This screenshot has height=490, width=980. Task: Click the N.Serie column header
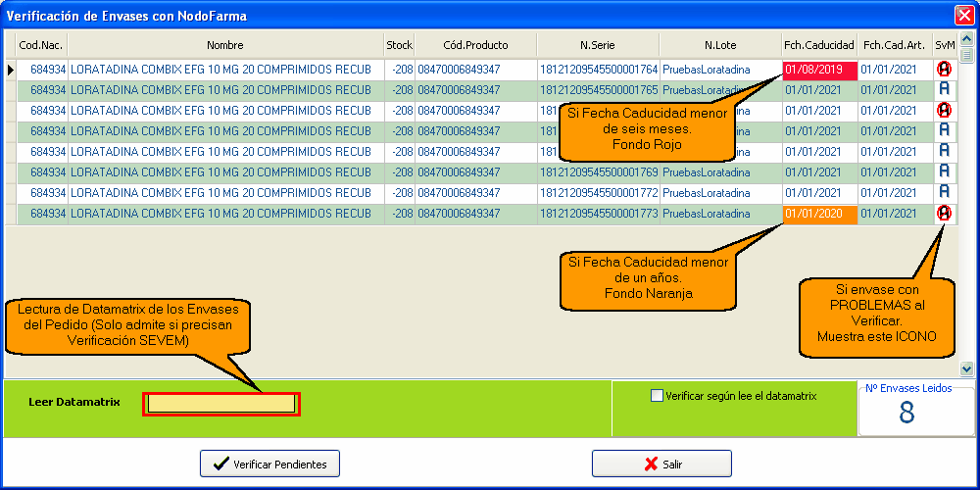598,45
